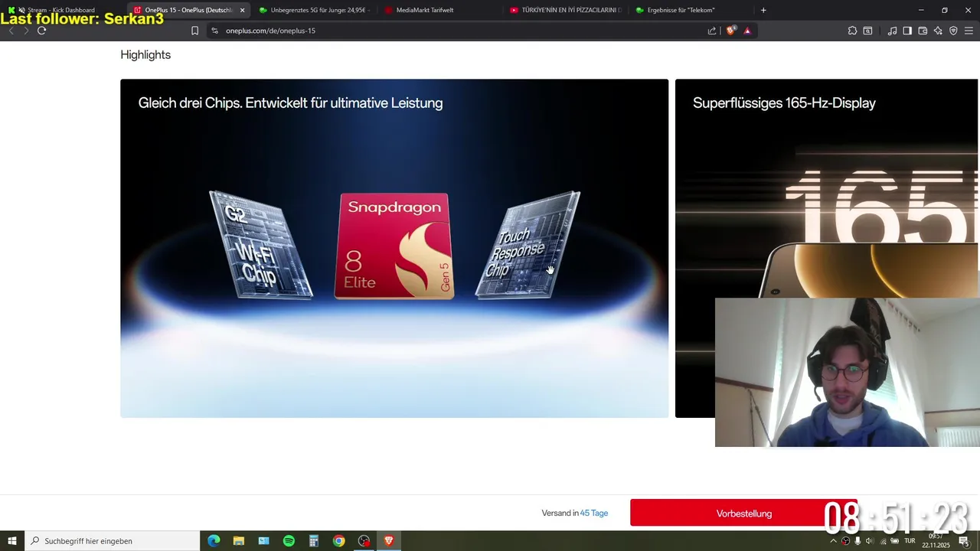Switch to TÜRKİYE'NİN EN İYİ PİZZACILARINI tab

pos(565,10)
